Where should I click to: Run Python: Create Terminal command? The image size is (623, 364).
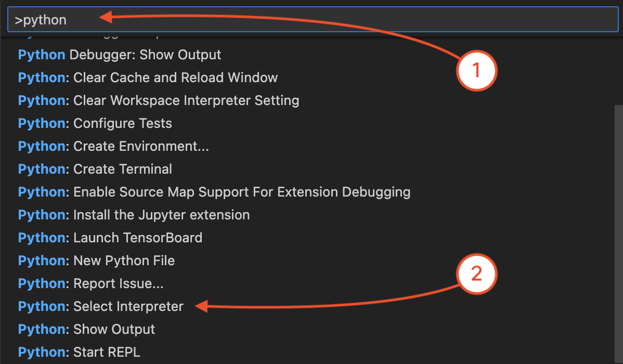tap(95, 169)
